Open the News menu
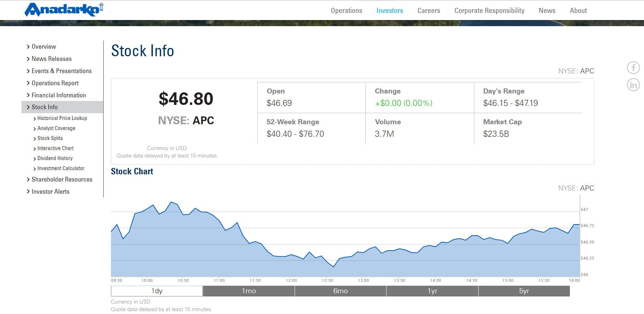644x314 pixels. [547, 10]
